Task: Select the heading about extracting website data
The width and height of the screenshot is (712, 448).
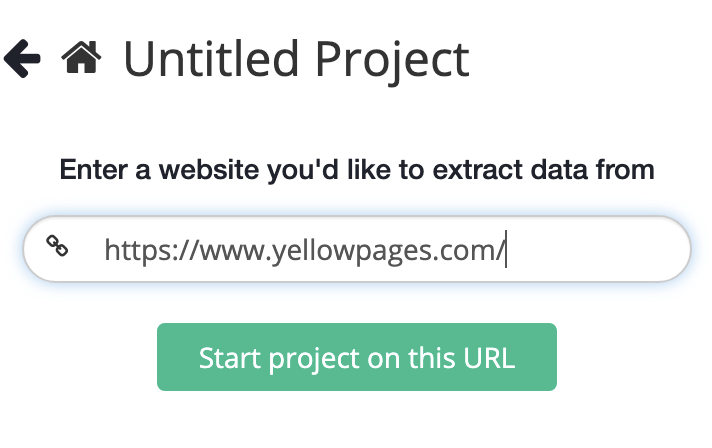Action: [x=357, y=170]
